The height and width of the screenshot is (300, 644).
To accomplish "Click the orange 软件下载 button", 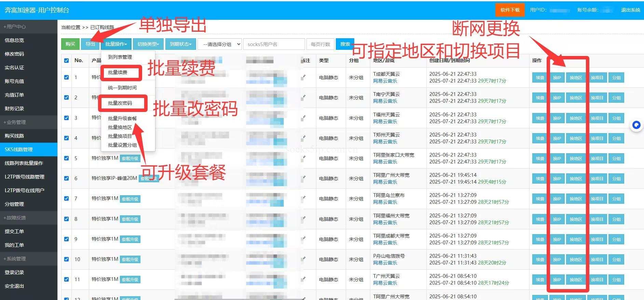I will [x=510, y=10].
